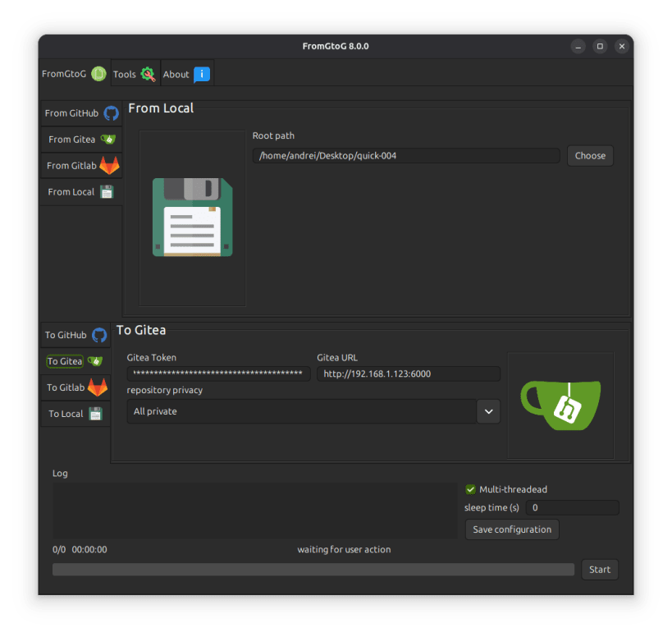Click the Start button

click(x=600, y=569)
